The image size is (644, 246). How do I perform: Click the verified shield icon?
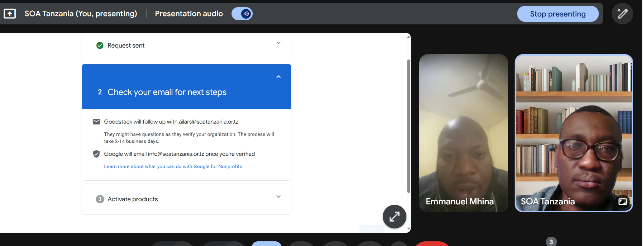tap(96, 154)
